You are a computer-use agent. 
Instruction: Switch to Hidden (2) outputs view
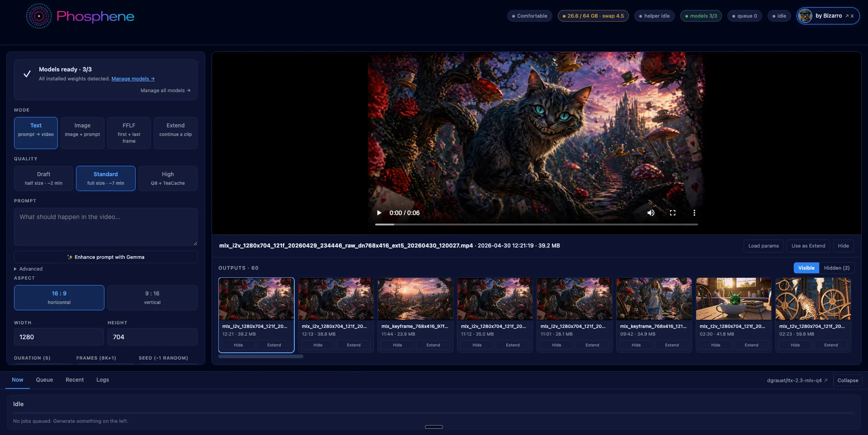(x=836, y=268)
